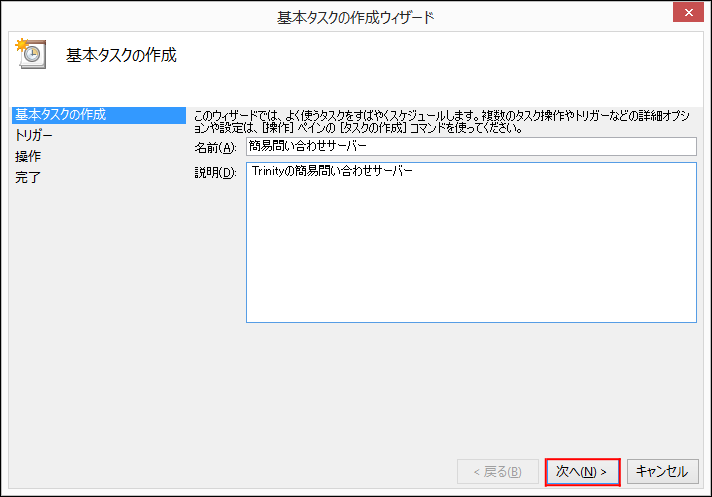Close the wizard with the red X button
Image resolution: width=712 pixels, height=497 pixels.
(688, 12)
